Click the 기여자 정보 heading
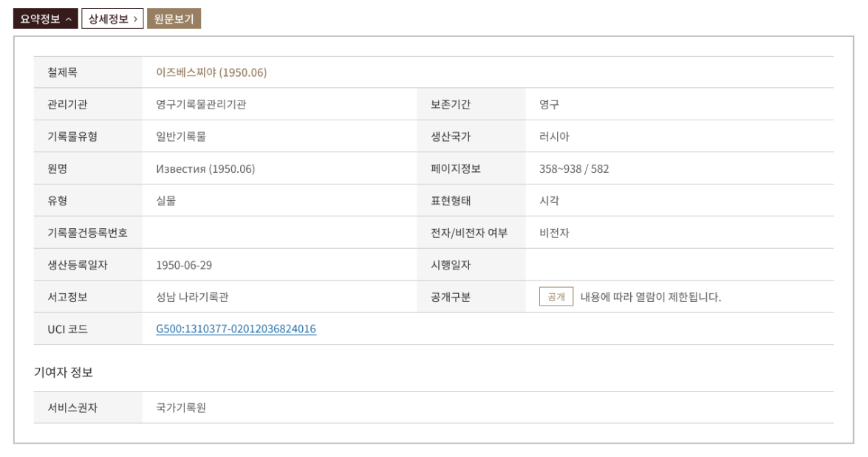The image size is (868, 457). click(x=64, y=373)
